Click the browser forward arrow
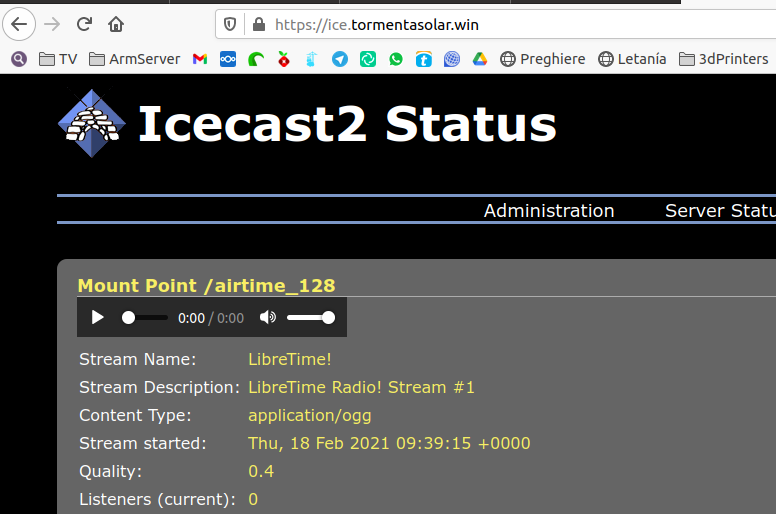The width and height of the screenshot is (776, 514). pos(52,24)
